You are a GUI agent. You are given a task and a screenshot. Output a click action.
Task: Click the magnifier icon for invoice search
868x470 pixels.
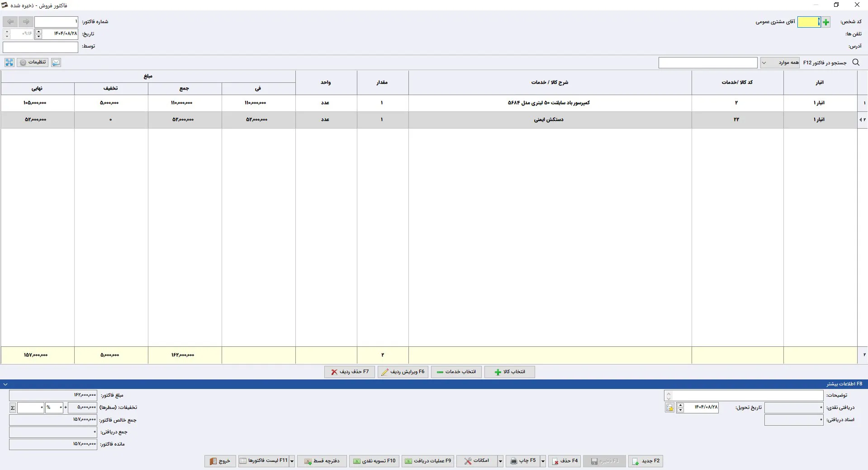tap(856, 62)
